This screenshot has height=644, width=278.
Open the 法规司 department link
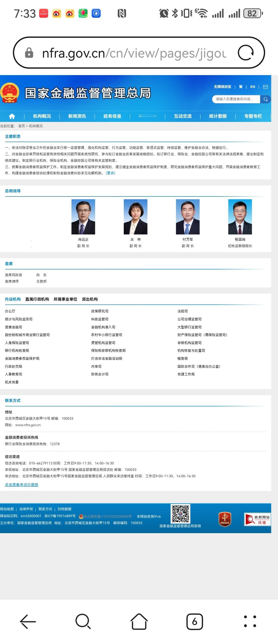[x=183, y=311]
